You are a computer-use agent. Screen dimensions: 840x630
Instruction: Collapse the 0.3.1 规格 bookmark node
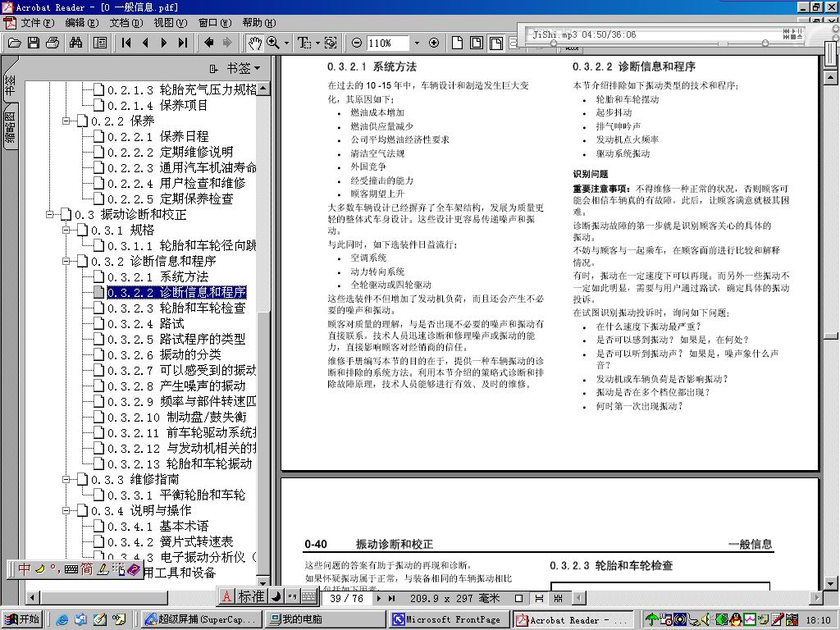66,231
